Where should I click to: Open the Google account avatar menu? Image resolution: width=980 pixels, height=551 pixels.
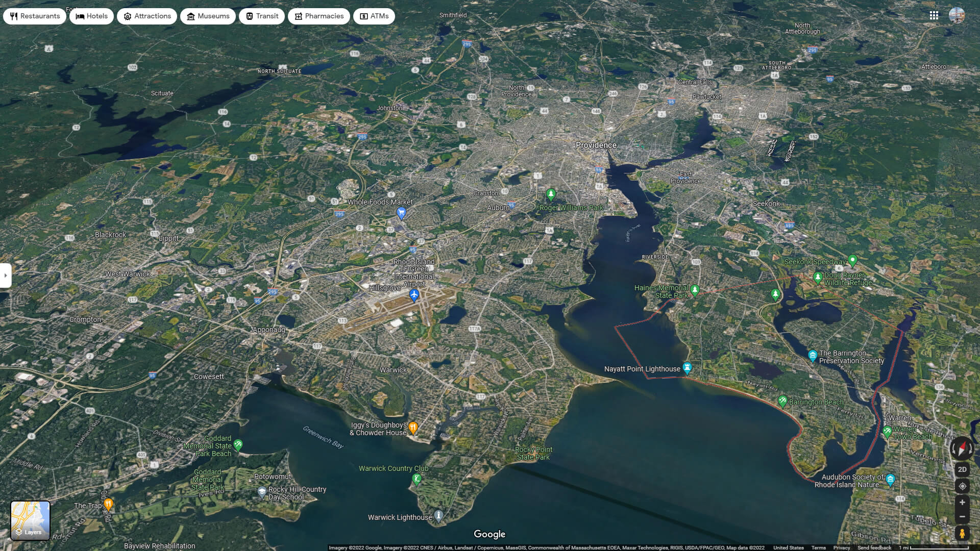957,16
